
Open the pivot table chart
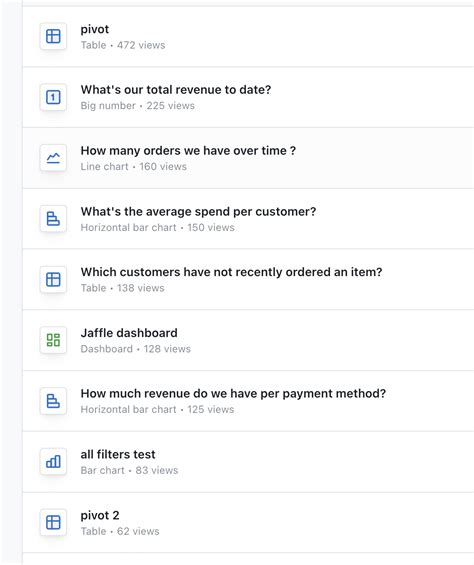point(94,29)
